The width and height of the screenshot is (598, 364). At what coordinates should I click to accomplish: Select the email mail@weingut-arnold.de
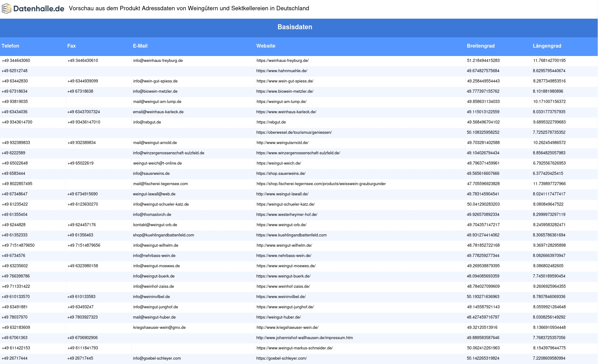click(155, 143)
